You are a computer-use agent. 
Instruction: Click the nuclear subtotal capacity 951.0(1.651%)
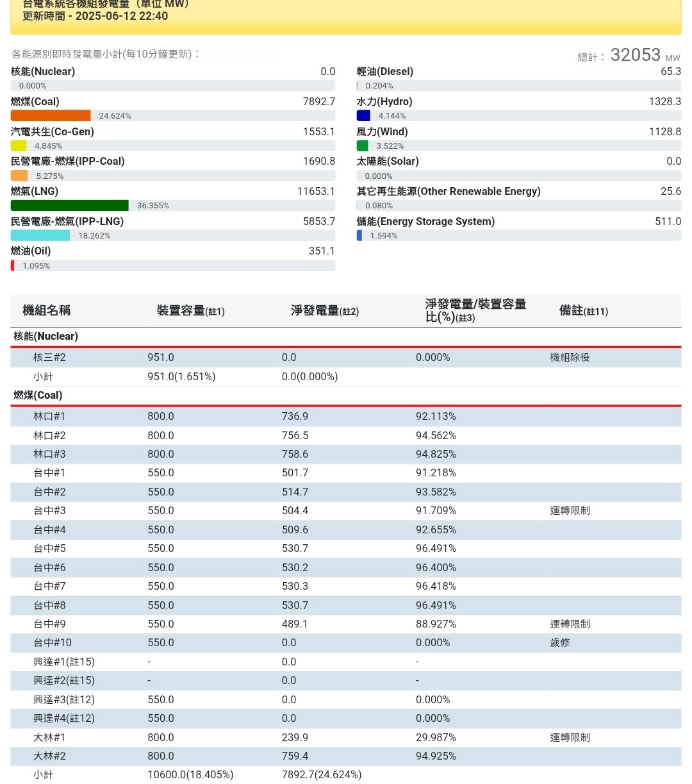(x=181, y=377)
